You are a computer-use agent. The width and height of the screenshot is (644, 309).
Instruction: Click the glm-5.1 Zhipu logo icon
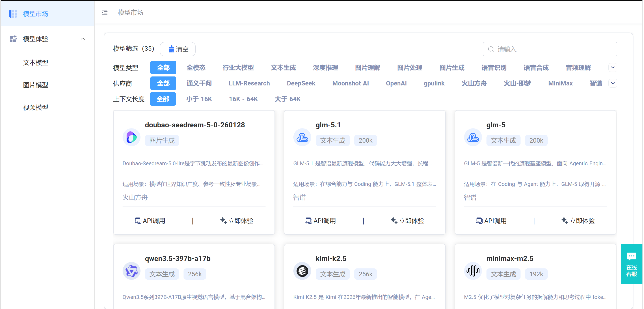[302, 137]
